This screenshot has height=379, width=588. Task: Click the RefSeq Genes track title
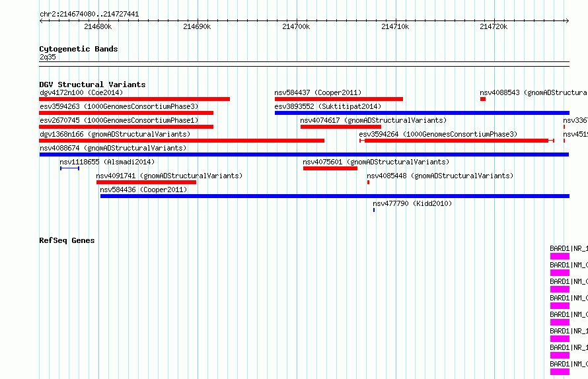click(67, 240)
